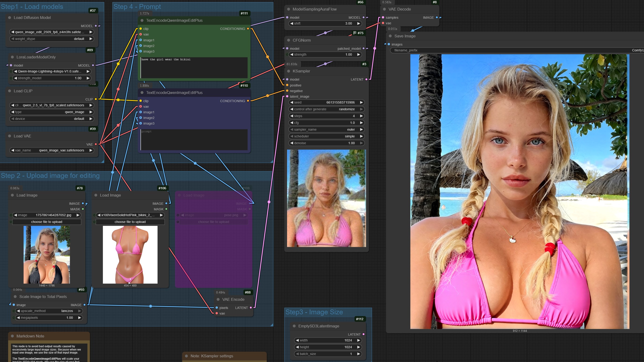Click the MASK output port on the 1757861464287052.jpg Load Image node
Screen dimensions: 644x362
[83, 209]
